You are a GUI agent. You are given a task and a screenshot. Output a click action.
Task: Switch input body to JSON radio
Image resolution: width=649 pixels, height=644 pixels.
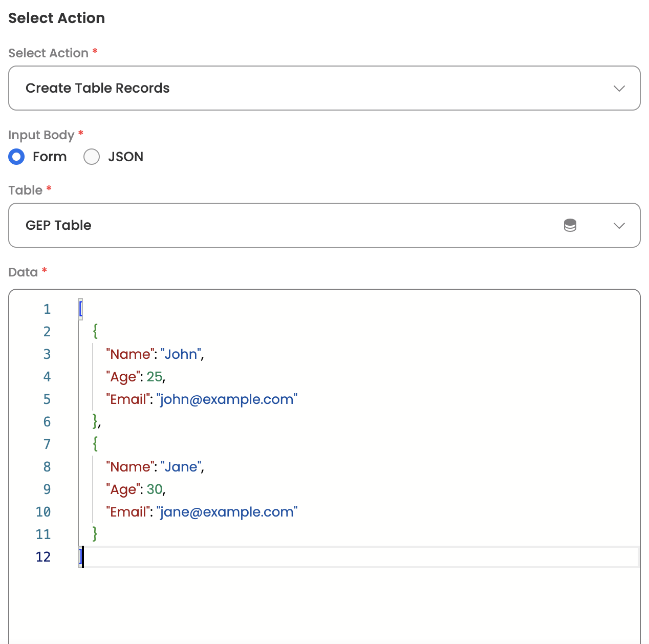pos(92,157)
